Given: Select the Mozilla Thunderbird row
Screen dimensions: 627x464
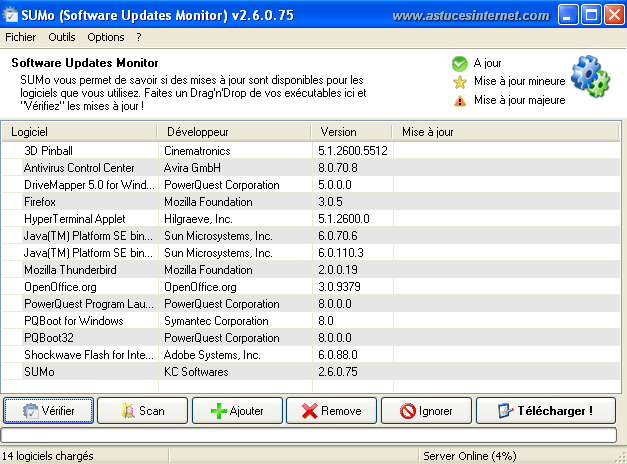Looking at the screenshot, I should (311, 270).
